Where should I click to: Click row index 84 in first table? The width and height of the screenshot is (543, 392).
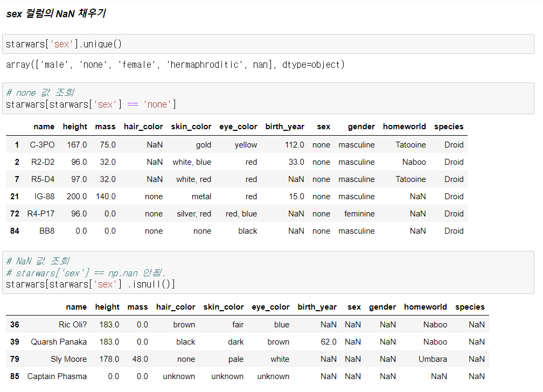pos(15,231)
